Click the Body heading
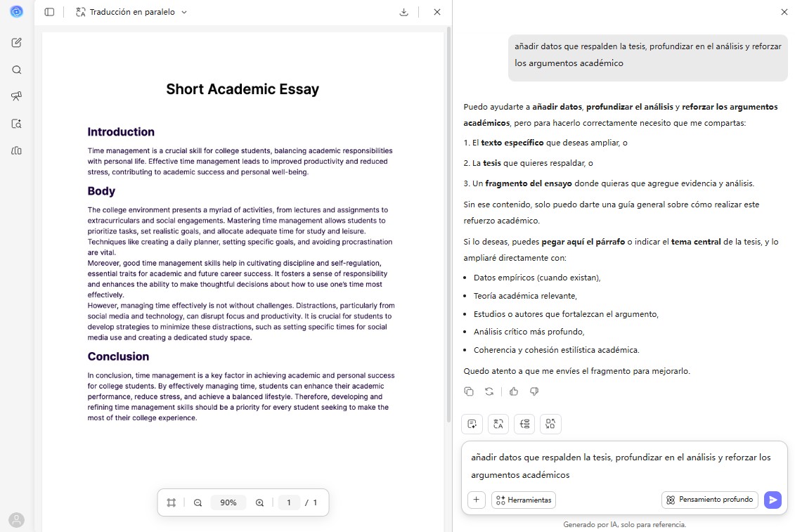 click(x=101, y=191)
